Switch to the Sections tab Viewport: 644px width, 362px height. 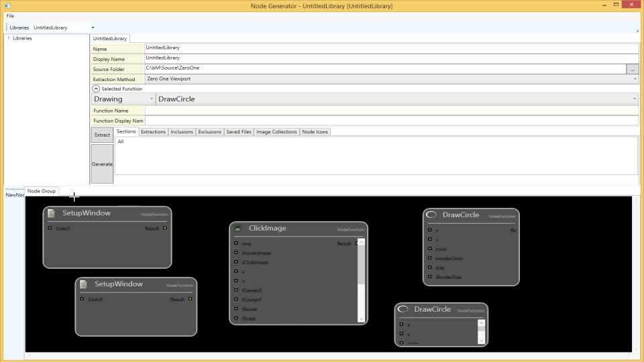(126, 131)
